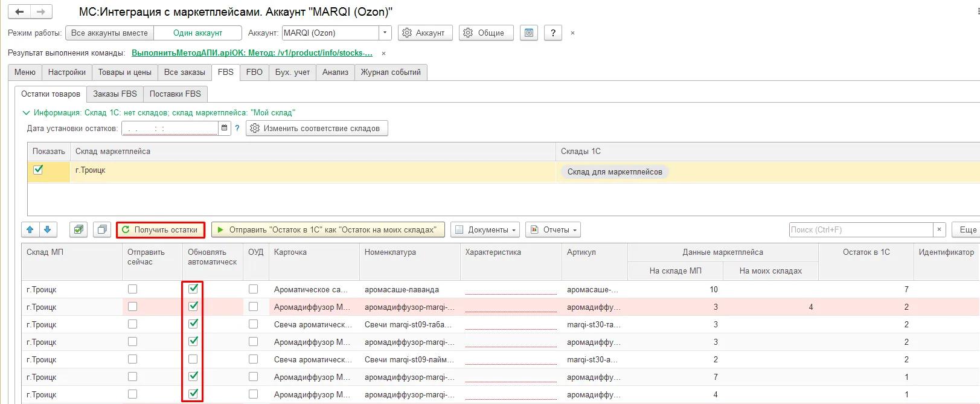Collapse the Информация section chevron
The image size is (980, 404).
(x=26, y=112)
